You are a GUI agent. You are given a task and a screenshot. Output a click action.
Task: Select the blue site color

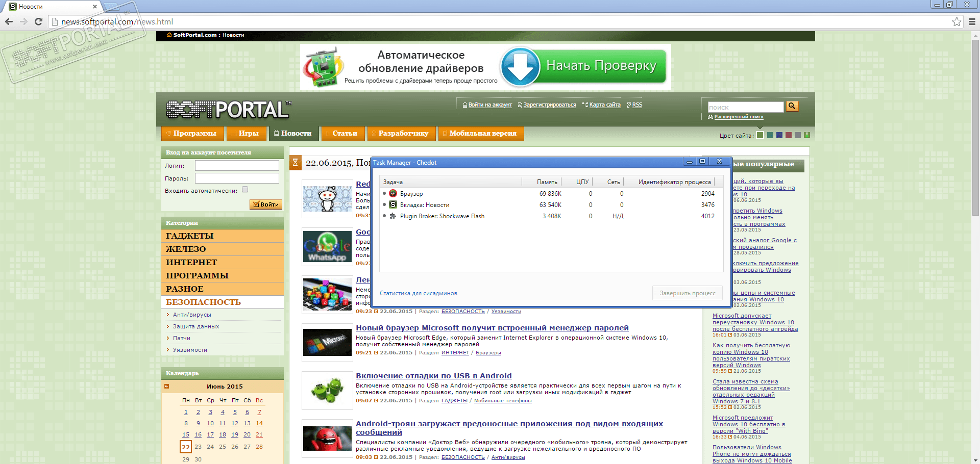tap(779, 135)
